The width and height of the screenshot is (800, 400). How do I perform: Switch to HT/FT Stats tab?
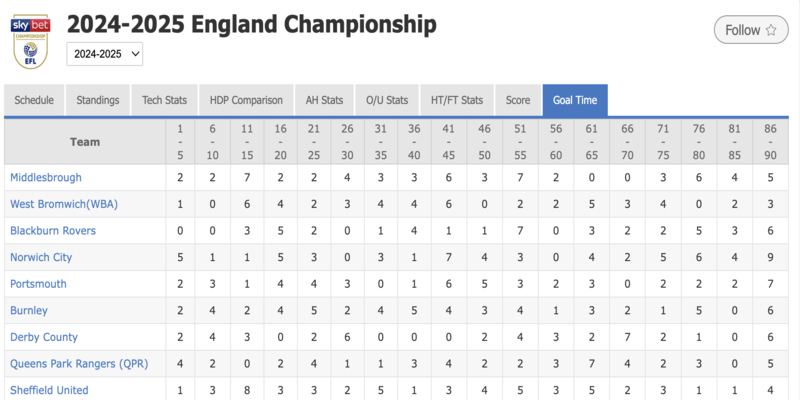[457, 100]
